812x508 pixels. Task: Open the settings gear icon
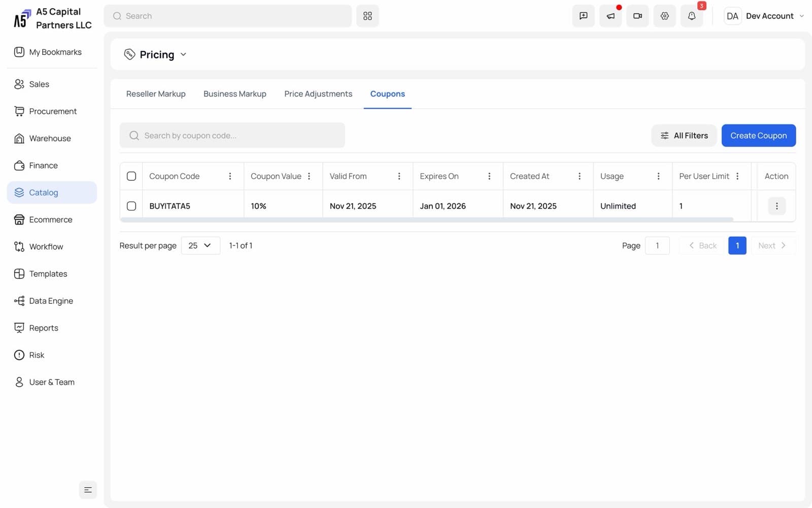point(664,16)
